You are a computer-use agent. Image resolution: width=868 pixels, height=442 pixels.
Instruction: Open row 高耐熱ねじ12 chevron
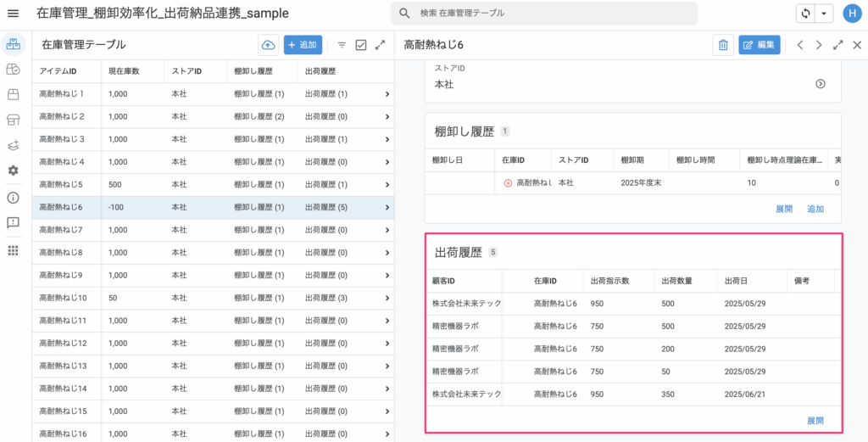click(x=387, y=344)
